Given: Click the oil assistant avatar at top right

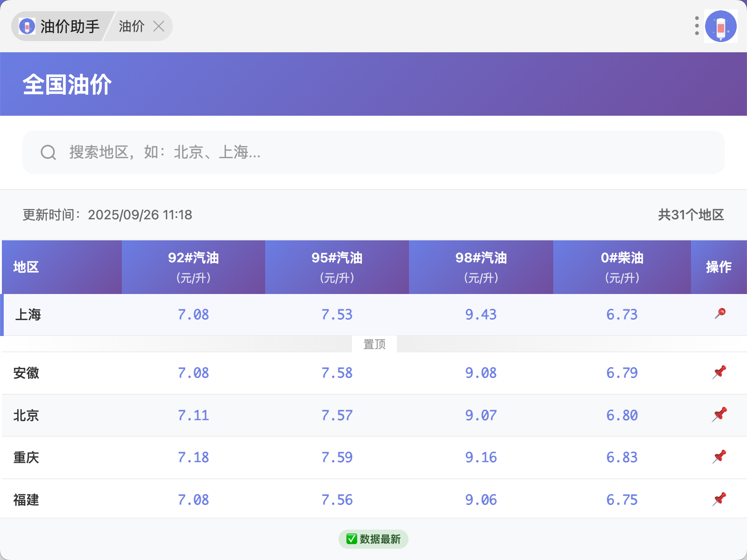Looking at the screenshot, I should 721,26.
